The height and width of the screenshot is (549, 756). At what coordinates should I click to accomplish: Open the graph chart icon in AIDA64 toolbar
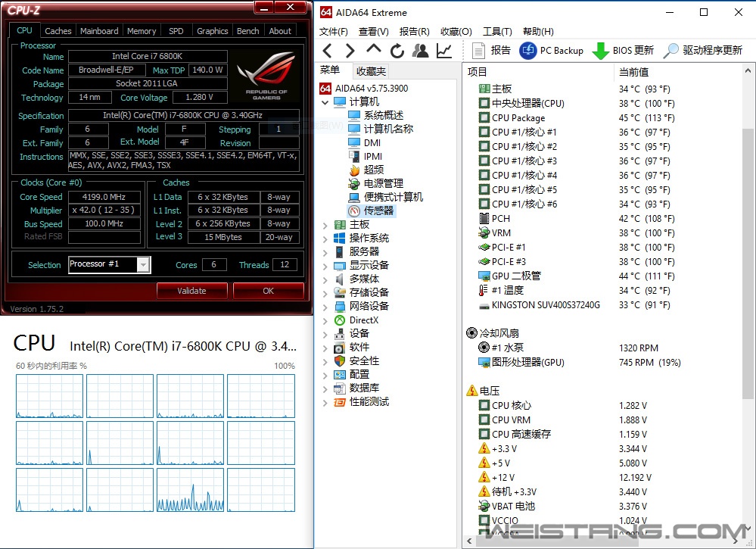pyautogui.click(x=443, y=50)
